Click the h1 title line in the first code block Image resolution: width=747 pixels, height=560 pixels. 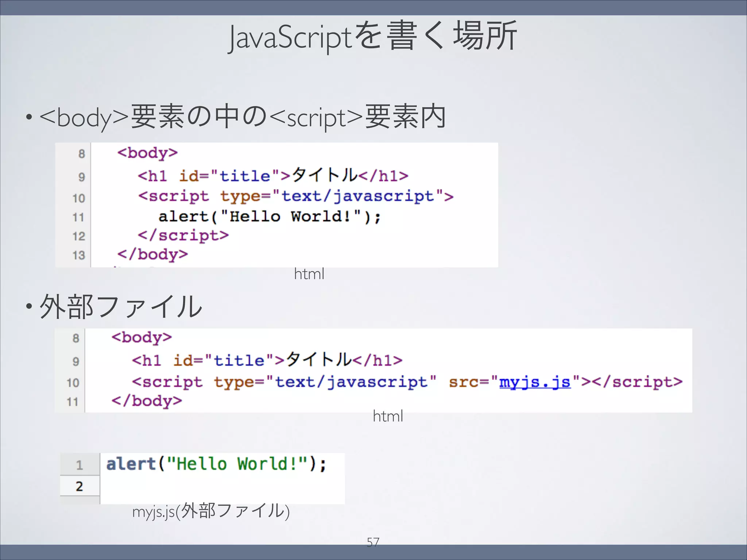[273, 175]
